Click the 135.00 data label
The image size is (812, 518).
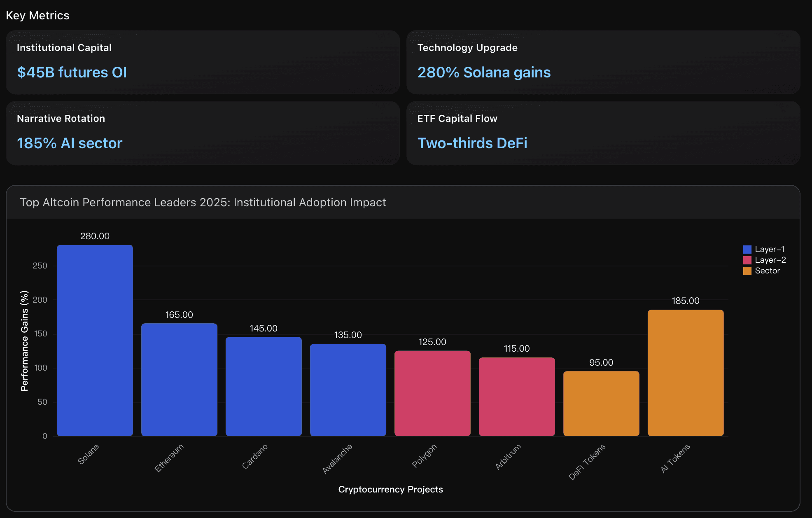pyautogui.click(x=348, y=335)
